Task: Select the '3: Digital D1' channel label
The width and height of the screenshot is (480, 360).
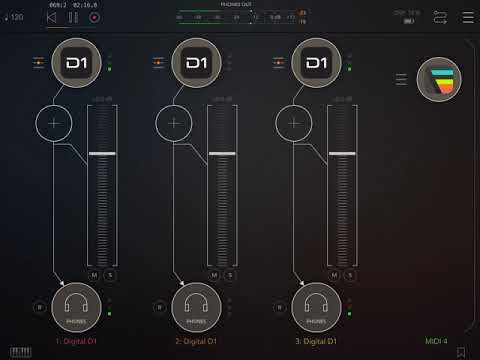Action: 316,341
